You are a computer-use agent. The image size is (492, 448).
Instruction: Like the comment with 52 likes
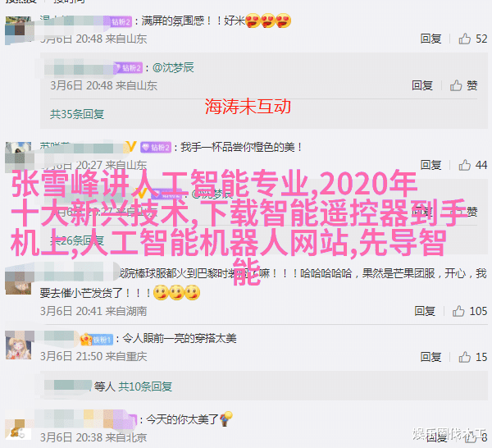pos(464,39)
